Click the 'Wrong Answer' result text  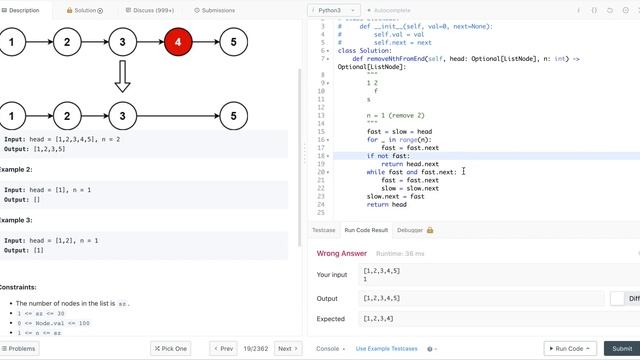coord(342,253)
